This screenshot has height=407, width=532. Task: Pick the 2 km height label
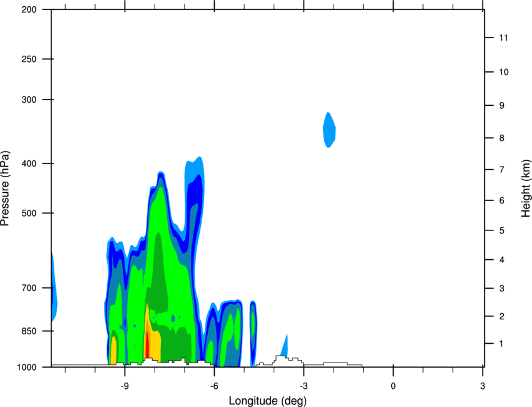[502, 316]
